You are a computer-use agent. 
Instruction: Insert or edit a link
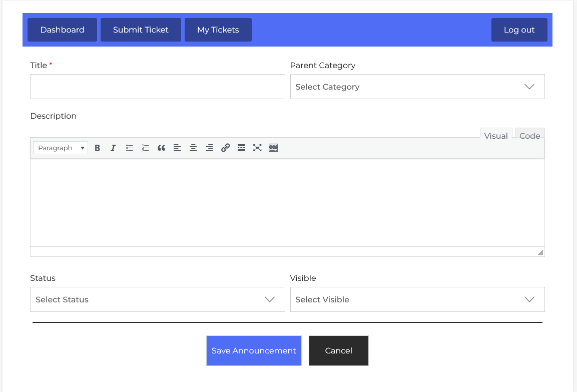click(x=225, y=148)
